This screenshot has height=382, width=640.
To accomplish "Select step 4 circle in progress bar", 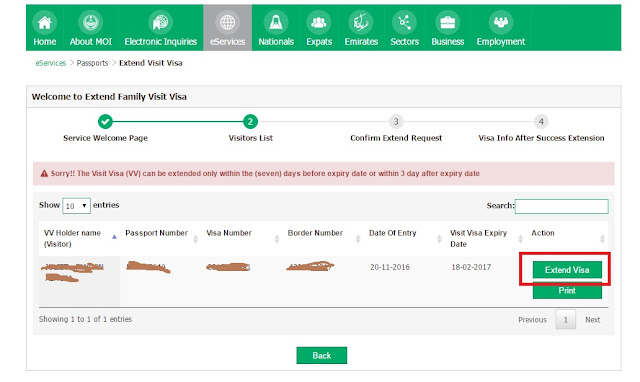I will point(541,122).
